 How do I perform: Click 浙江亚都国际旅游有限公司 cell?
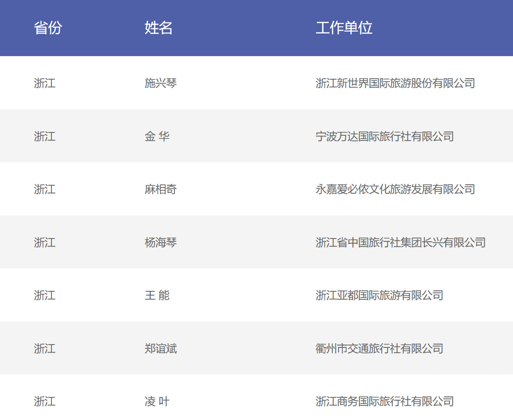coord(380,296)
